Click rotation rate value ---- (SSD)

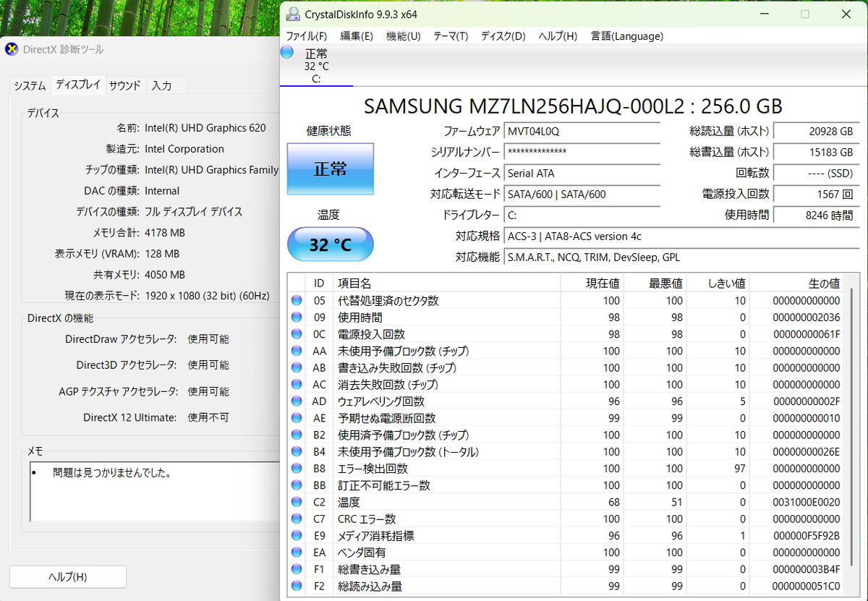point(817,173)
